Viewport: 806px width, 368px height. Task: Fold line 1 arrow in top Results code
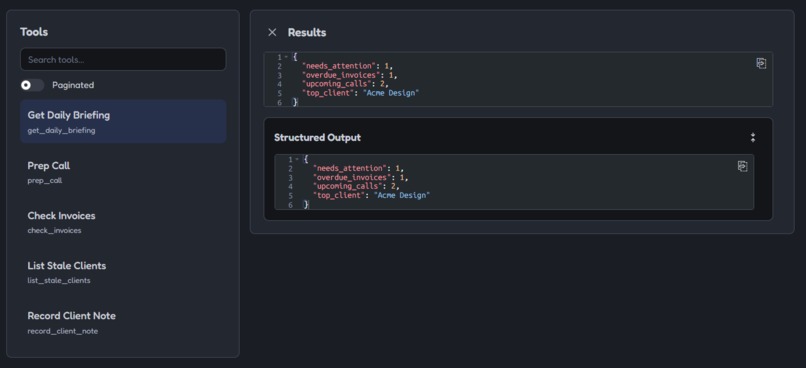coord(286,57)
